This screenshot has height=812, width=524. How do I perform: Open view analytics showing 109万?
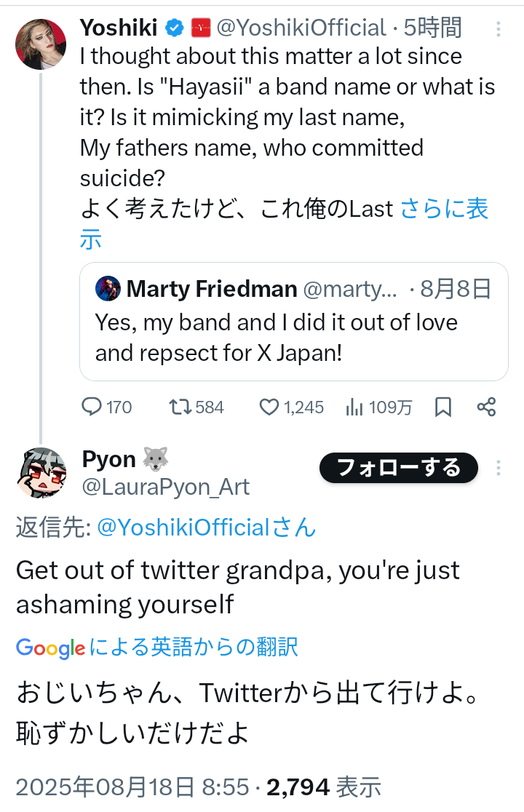click(x=354, y=407)
